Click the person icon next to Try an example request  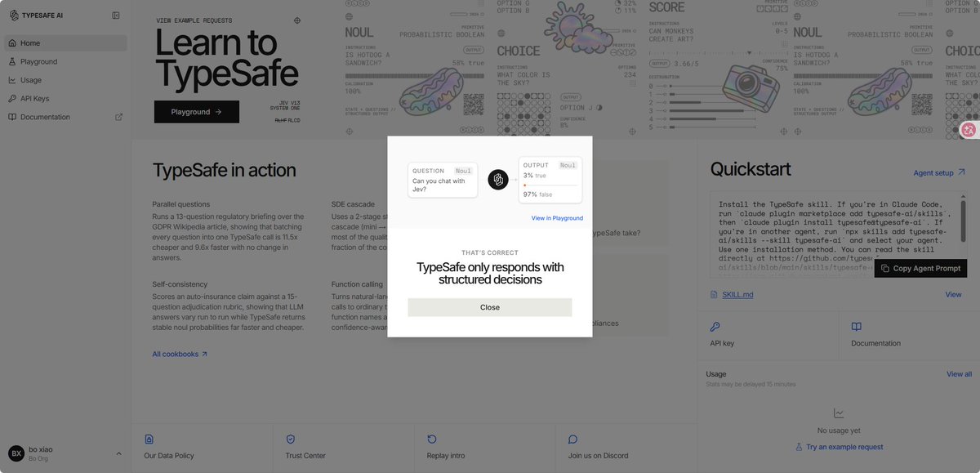799,447
